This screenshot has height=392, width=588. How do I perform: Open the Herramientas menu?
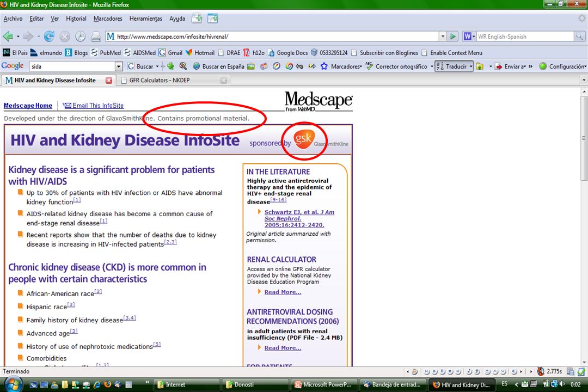[146, 19]
